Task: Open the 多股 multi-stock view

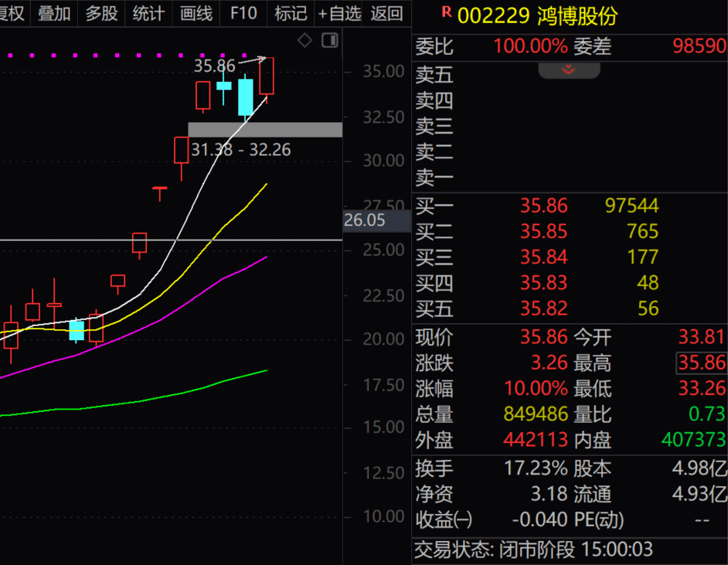Action: pos(102,13)
